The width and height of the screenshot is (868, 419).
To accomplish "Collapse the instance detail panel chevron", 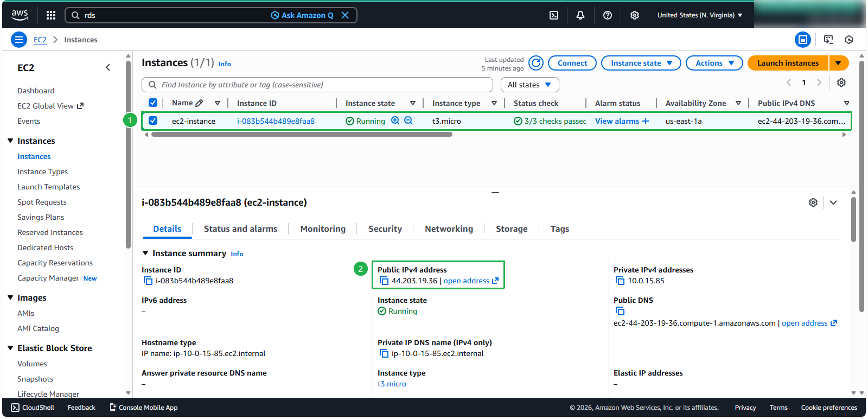I will coord(833,202).
